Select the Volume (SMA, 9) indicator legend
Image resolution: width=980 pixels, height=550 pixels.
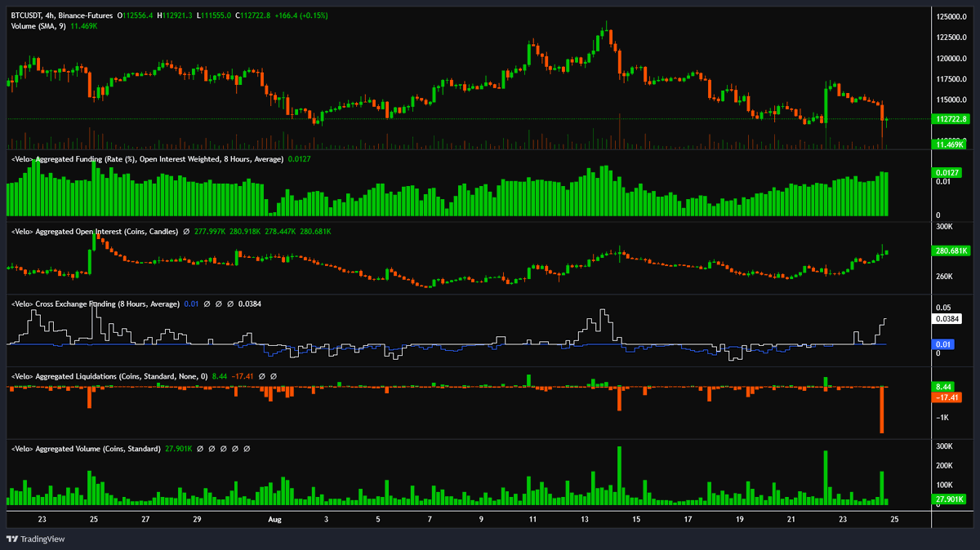38,26
